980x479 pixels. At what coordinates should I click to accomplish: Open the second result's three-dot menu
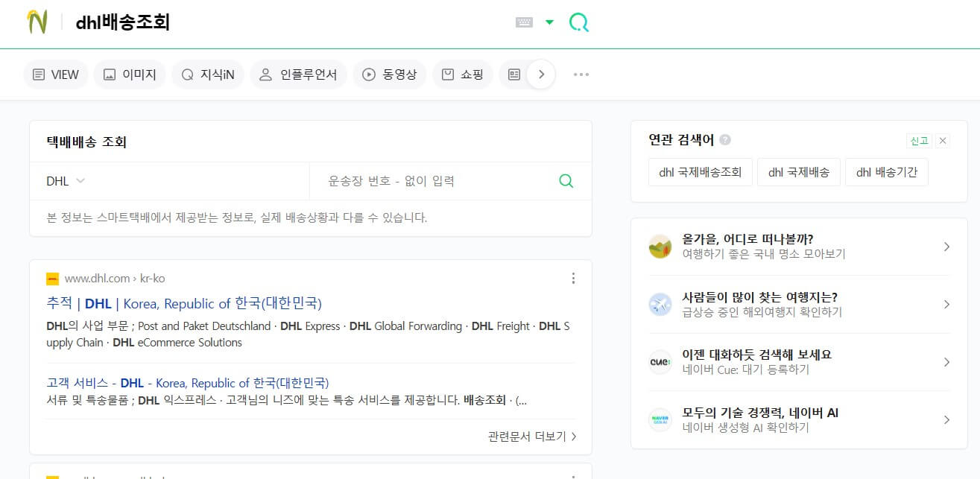(x=573, y=475)
